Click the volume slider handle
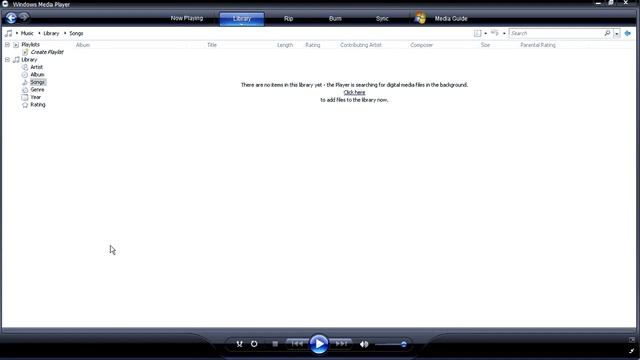 pyautogui.click(x=403, y=344)
